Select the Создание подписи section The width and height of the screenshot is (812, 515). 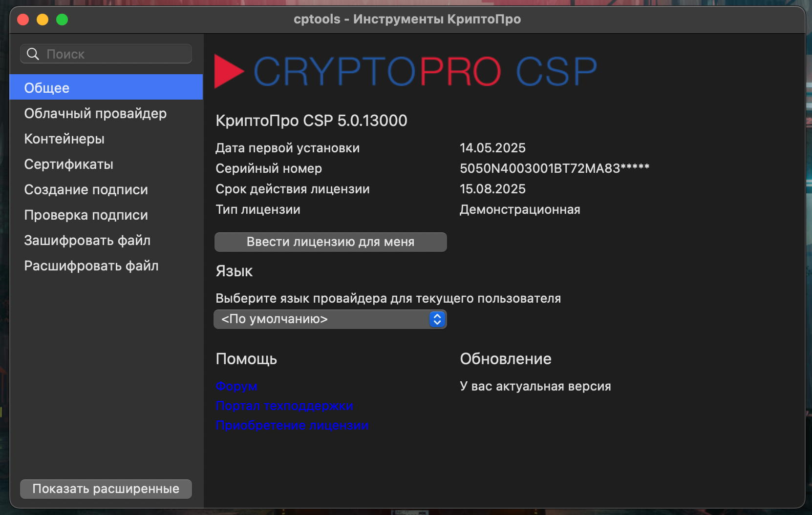click(86, 189)
